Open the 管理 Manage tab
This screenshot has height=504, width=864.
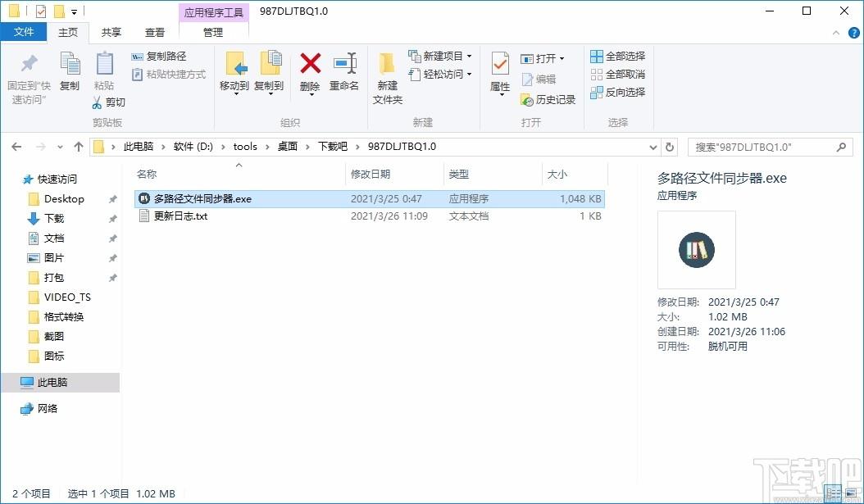[x=213, y=33]
